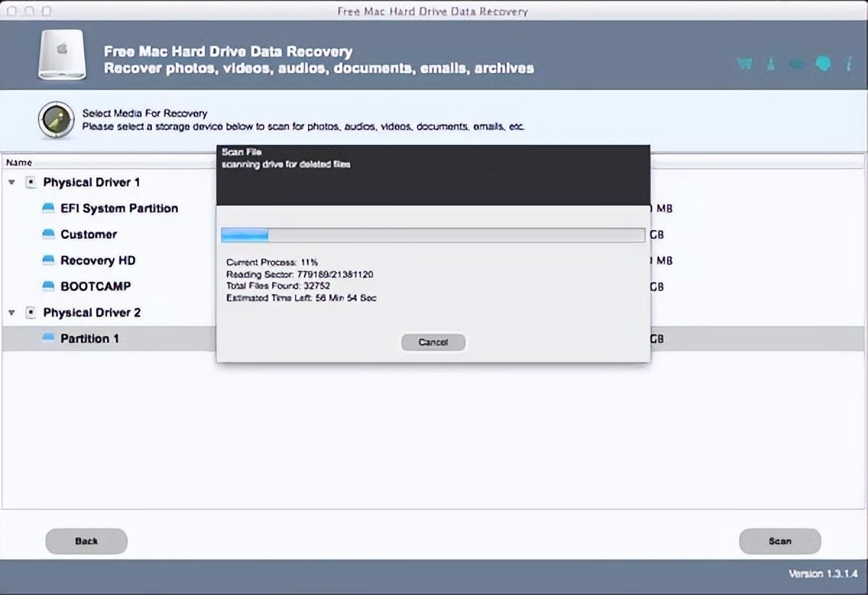
Task: Collapse the Physical Driver 2 tree
Action: pos(12,313)
